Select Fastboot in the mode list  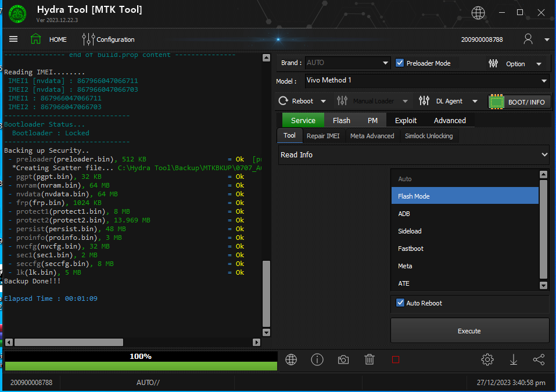pos(465,249)
